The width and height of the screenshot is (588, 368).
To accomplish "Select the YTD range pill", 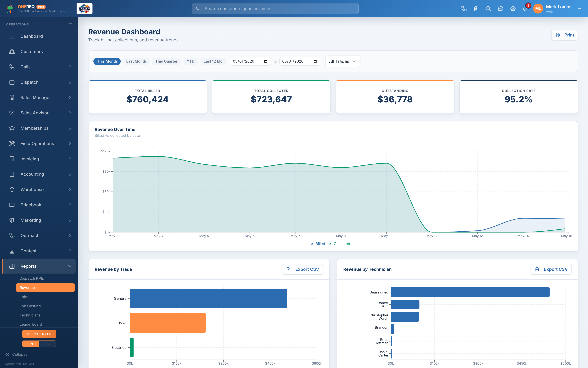I will tap(190, 61).
